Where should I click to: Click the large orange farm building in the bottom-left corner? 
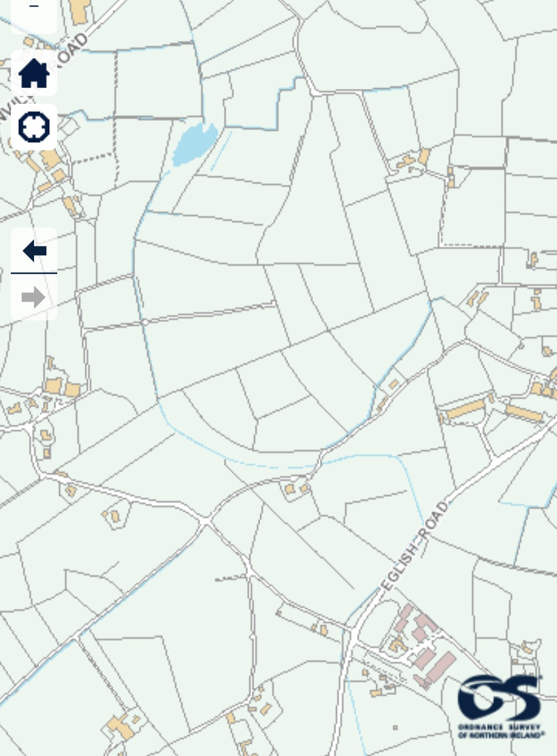point(121,726)
